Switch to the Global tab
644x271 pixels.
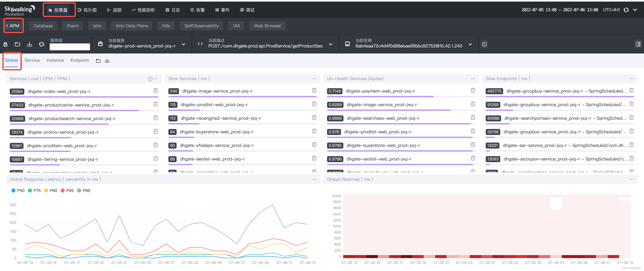click(x=11, y=60)
